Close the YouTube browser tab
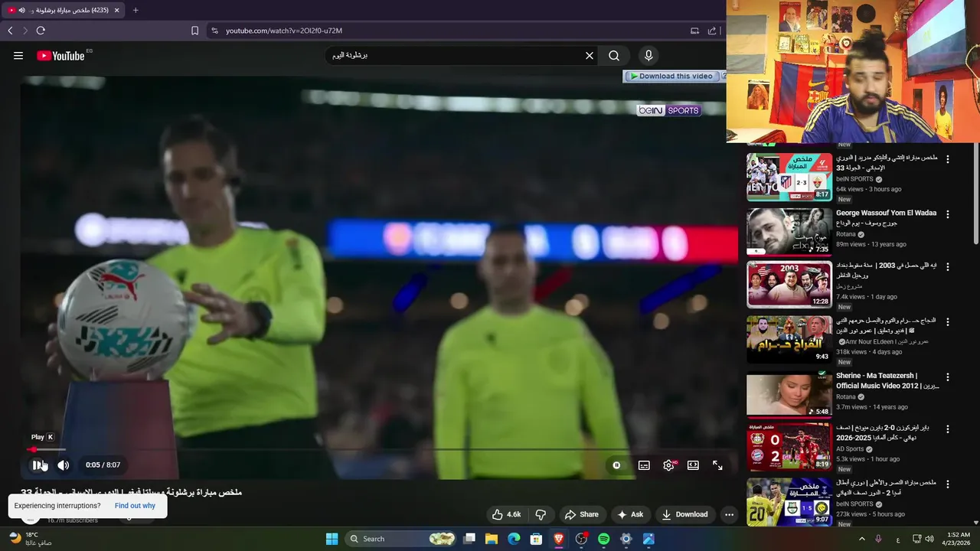This screenshot has width=980, height=551. tap(116, 10)
